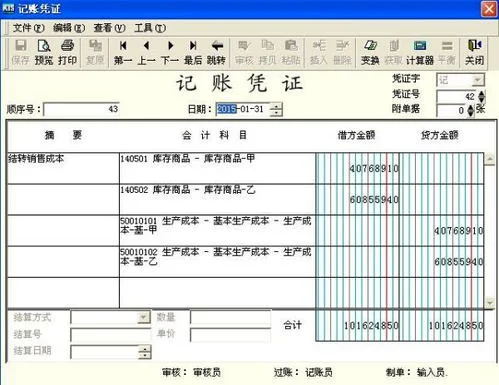Select summary cell 结转销售成本
Viewport: 499px width, 385px height.
63,168
